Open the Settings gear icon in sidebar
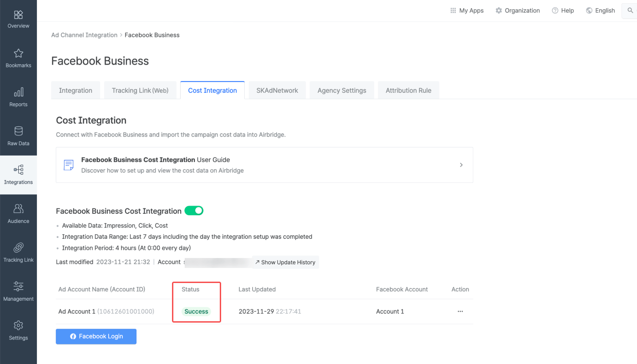Viewport: 637px width, 364px height. (x=18, y=326)
